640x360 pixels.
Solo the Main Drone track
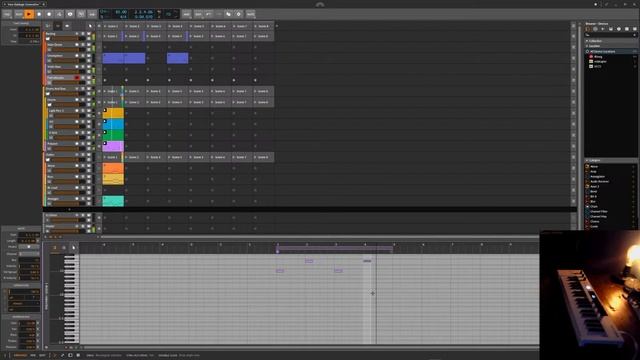click(83, 44)
